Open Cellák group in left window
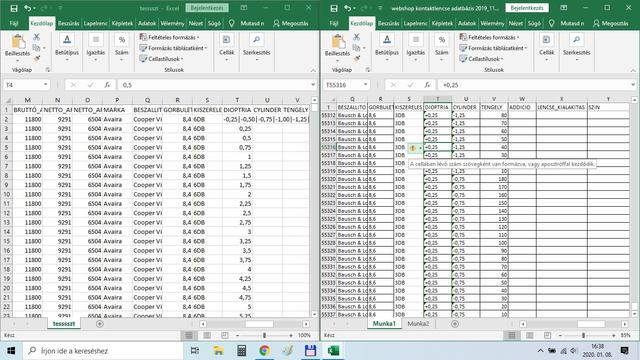Image resolution: width=640 pixels, height=360 pixels. (227, 48)
